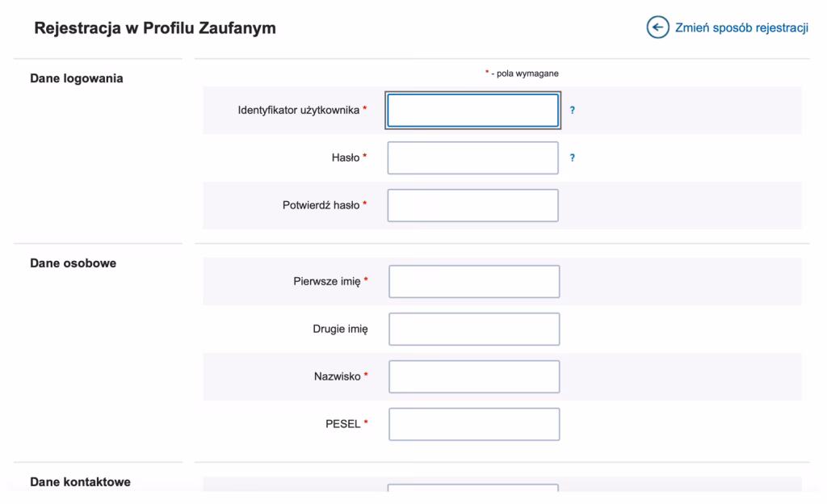Viewport: 827px width, 504px height.
Task: Click the Dane osobowe section label
Action: 73,262
